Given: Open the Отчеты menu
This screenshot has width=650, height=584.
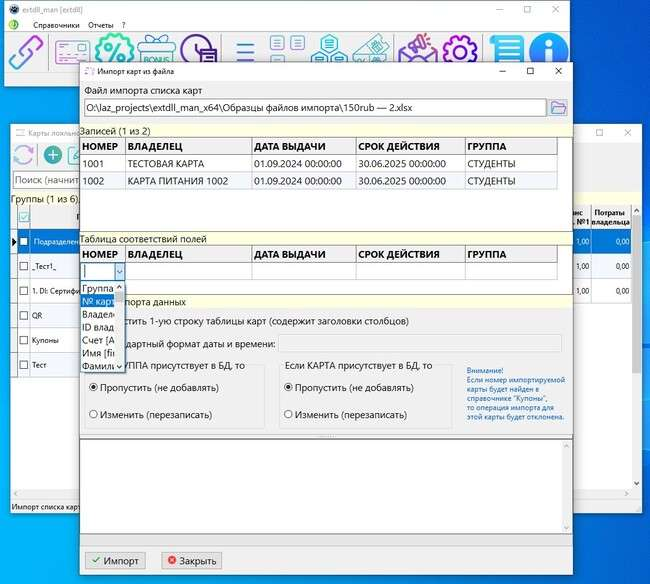Looking at the screenshot, I should (100, 24).
